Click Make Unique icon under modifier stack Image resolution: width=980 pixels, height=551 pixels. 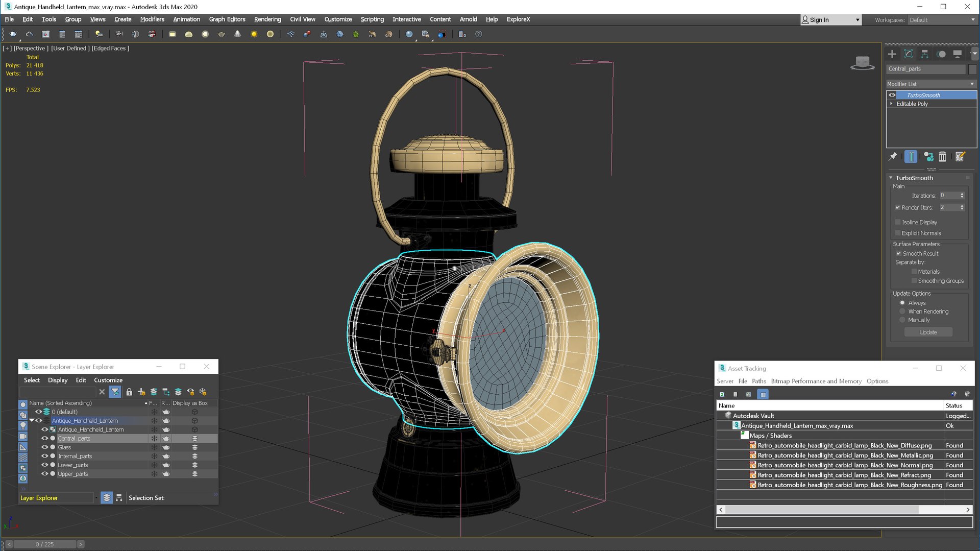928,157
